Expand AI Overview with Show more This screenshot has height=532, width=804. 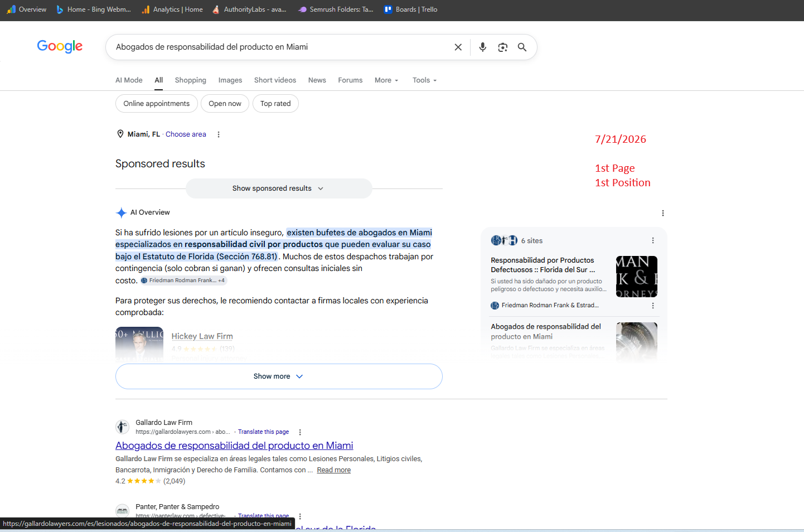point(279,376)
